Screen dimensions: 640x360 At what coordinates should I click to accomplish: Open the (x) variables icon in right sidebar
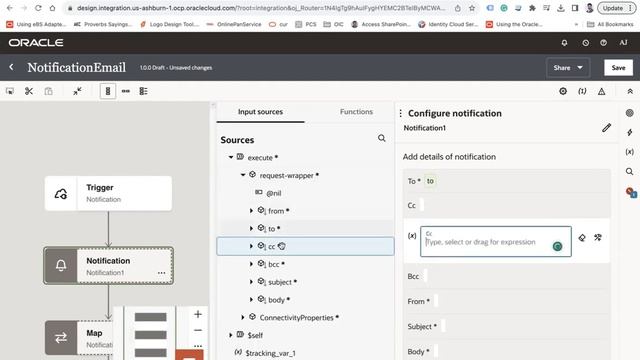[x=629, y=152]
